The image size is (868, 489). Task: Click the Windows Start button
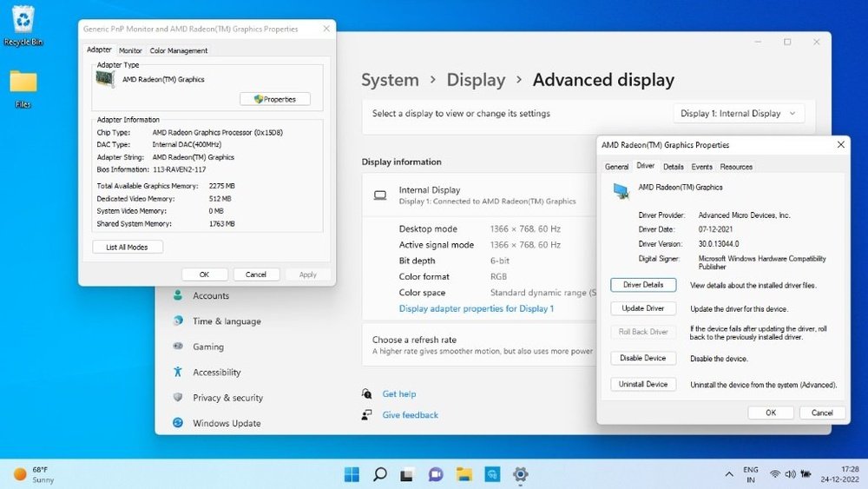(x=352, y=474)
